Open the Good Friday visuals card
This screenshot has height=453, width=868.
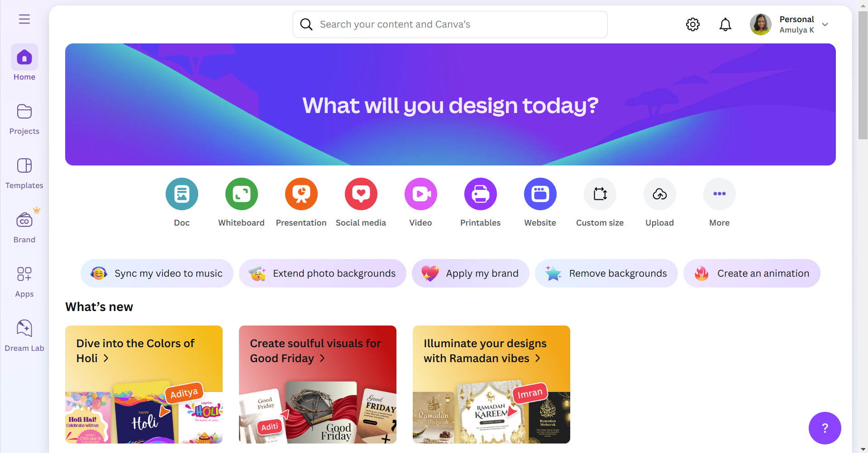click(318, 384)
